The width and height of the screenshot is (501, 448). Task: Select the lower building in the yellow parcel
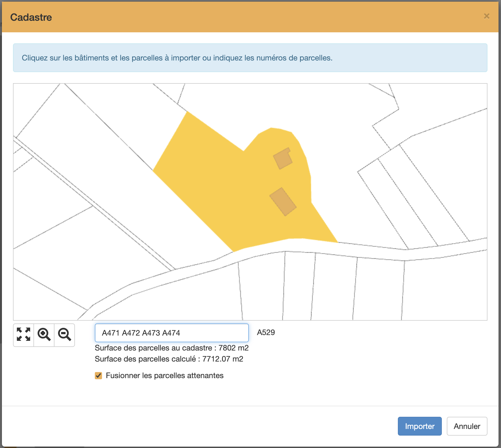coord(283,202)
